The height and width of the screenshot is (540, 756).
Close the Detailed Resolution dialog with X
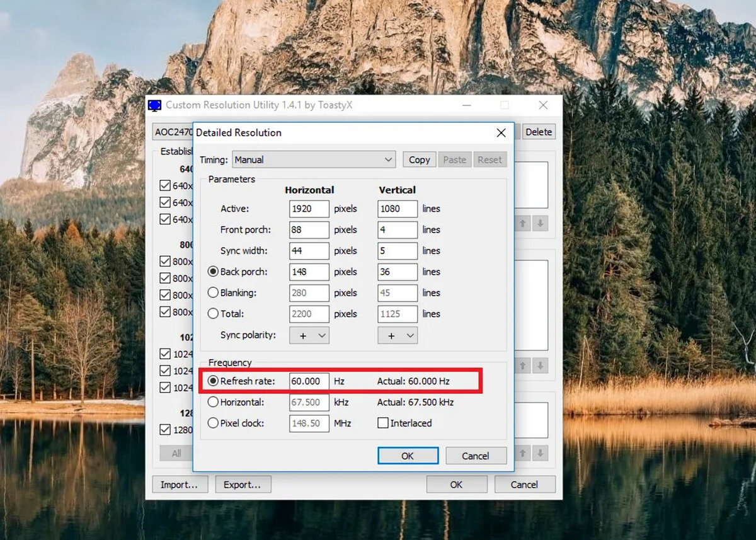click(501, 133)
